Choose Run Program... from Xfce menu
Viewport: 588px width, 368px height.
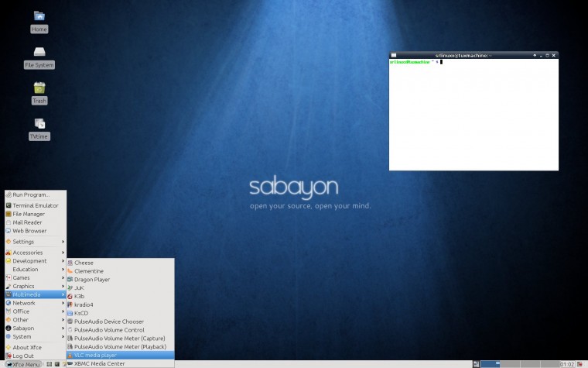(36, 194)
